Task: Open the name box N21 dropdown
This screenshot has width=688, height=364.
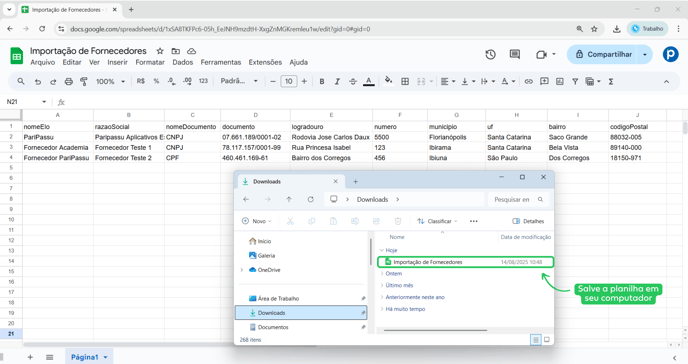Action: pos(44,102)
